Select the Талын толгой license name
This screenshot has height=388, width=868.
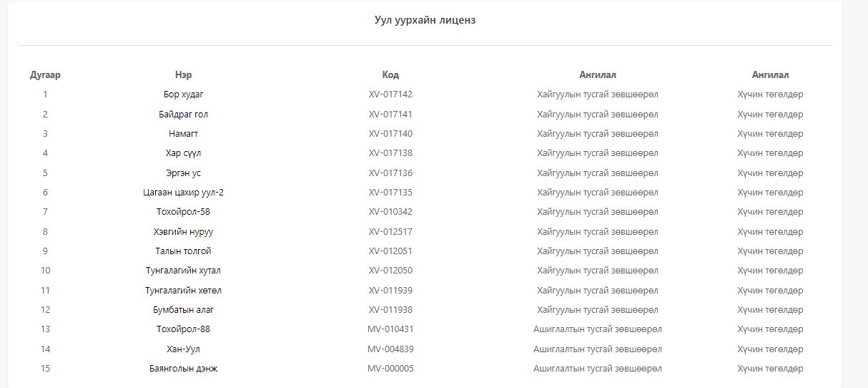[x=183, y=251]
